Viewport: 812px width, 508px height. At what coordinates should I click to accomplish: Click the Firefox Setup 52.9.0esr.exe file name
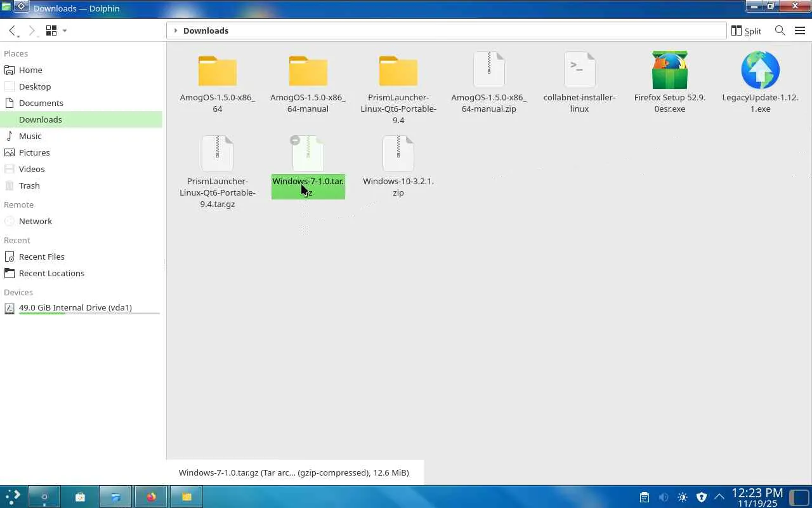670,103
